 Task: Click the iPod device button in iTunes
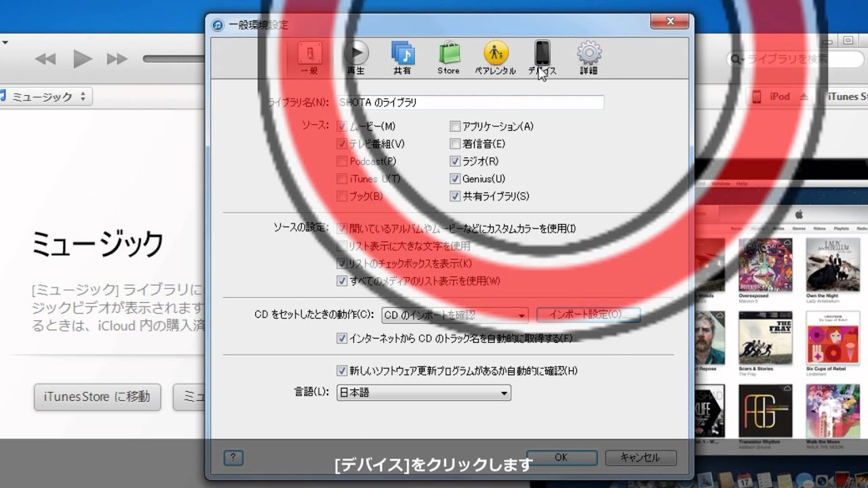pos(779,97)
